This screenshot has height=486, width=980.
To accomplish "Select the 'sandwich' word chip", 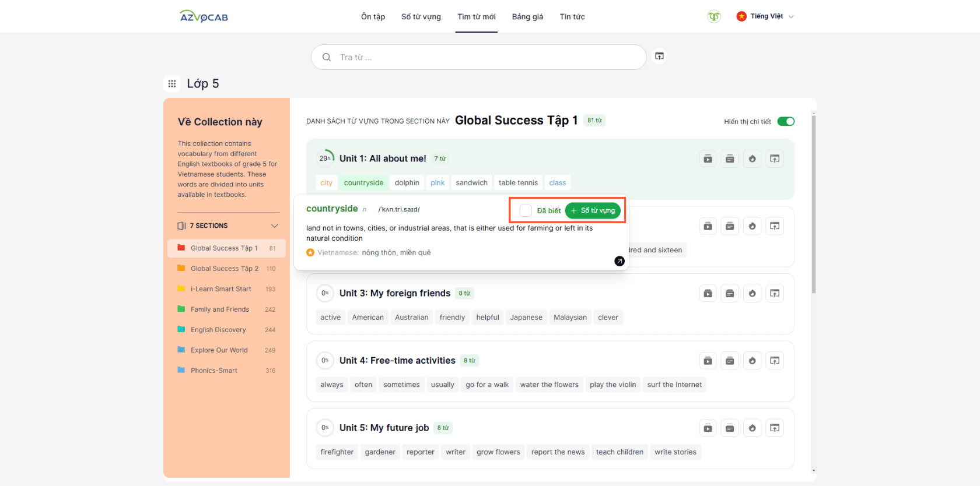I will (471, 182).
